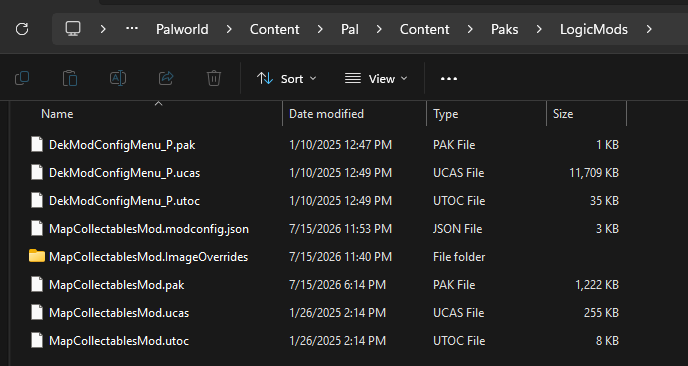688x366 pixels.
Task: Go to the Pal breadcrumb folder
Action: pyautogui.click(x=350, y=29)
